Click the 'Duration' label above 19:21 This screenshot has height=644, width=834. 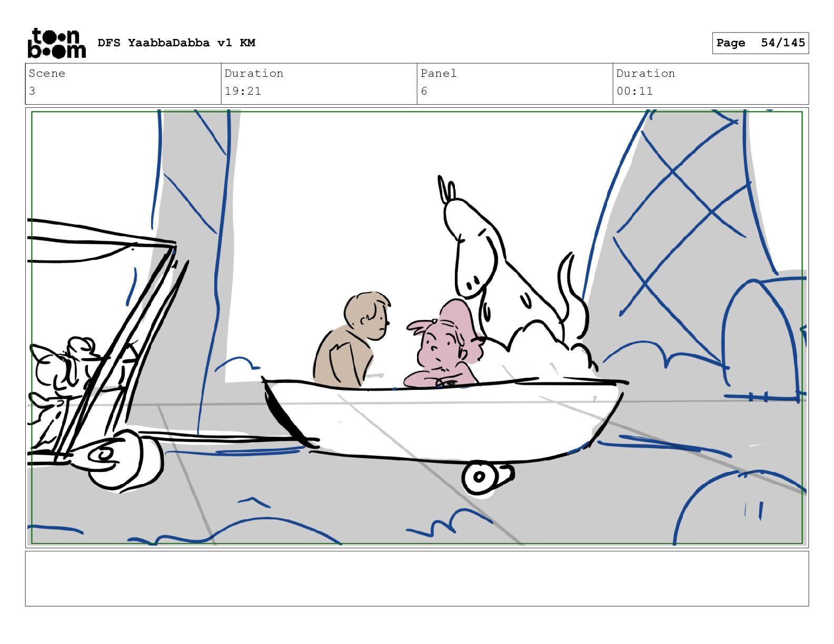tap(254, 73)
